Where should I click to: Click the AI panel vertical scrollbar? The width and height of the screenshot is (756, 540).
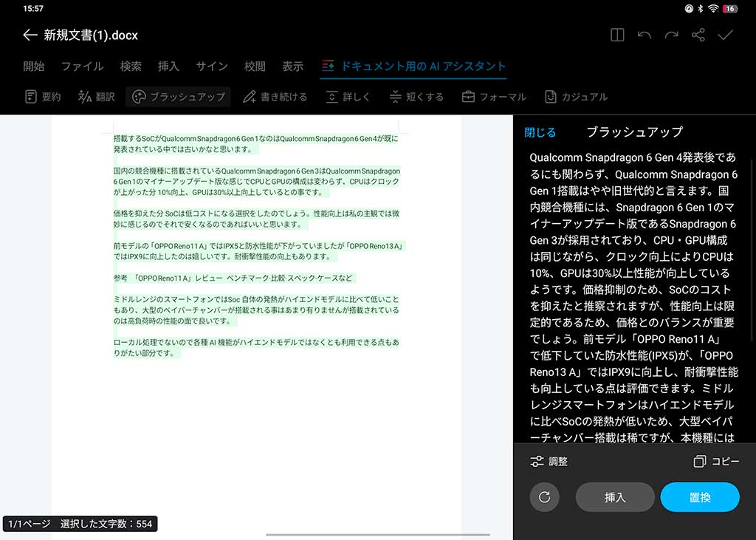(751, 251)
